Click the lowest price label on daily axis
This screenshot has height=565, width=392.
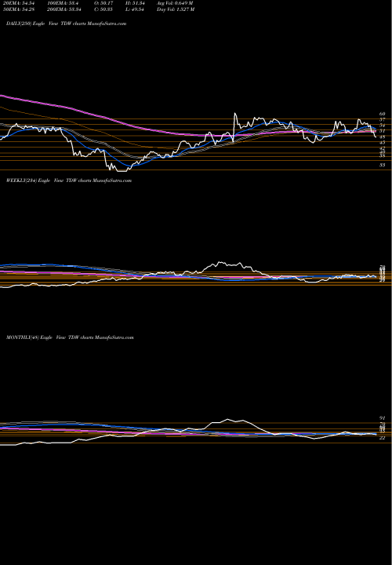click(x=383, y=165)
